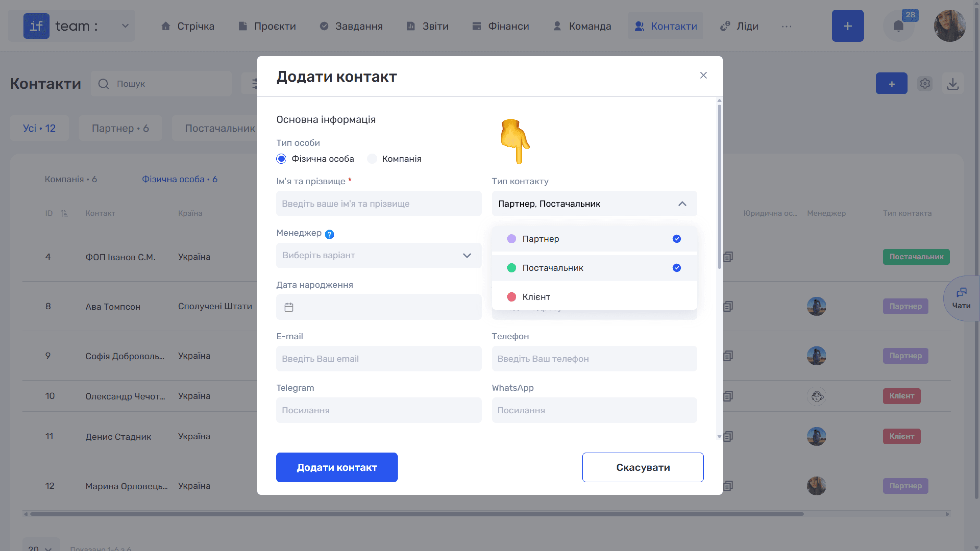The image size is (980, 551).
Task: Filter by Усі • 12 tab
Action: (x=39, y=128)
